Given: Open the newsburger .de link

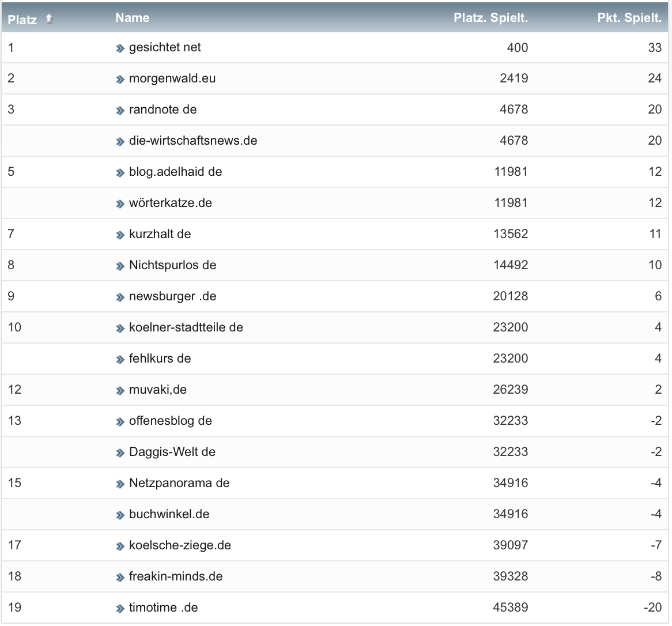Looking at the screenshot, I should point(173,296).
